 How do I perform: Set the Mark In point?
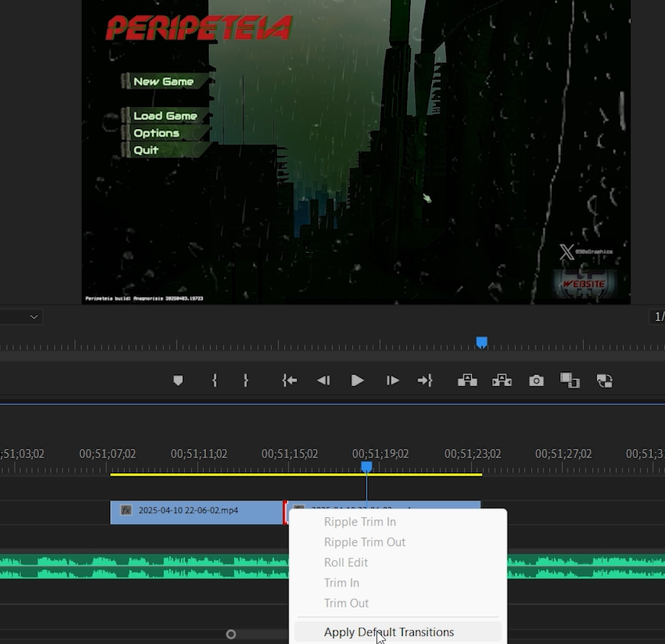(215, 380)
